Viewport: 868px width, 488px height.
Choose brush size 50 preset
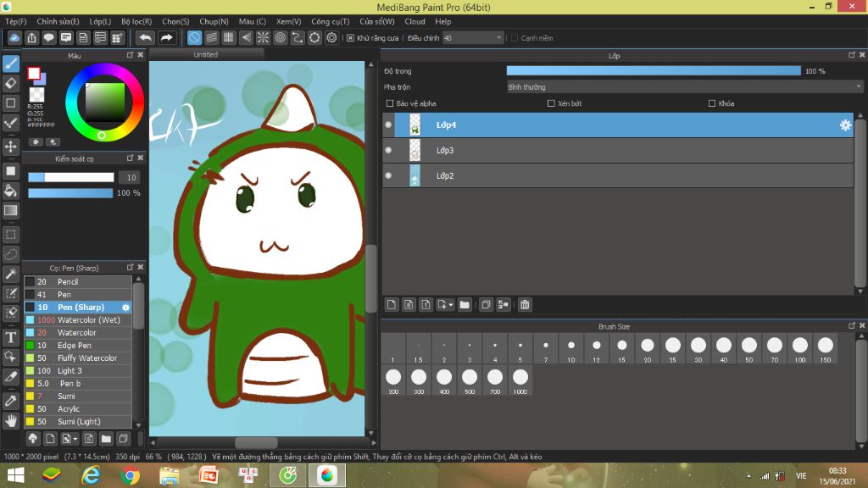click(748, 346)
